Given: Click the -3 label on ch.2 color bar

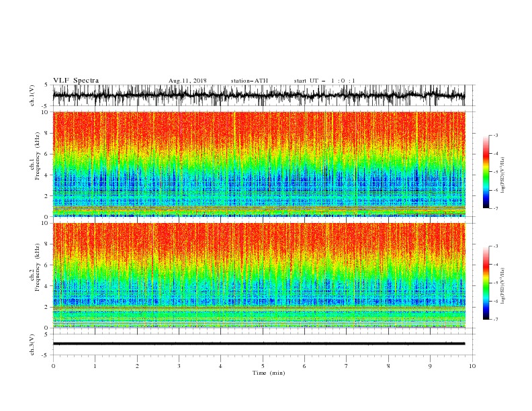Looking at the screenshot, I should [496, 246].
